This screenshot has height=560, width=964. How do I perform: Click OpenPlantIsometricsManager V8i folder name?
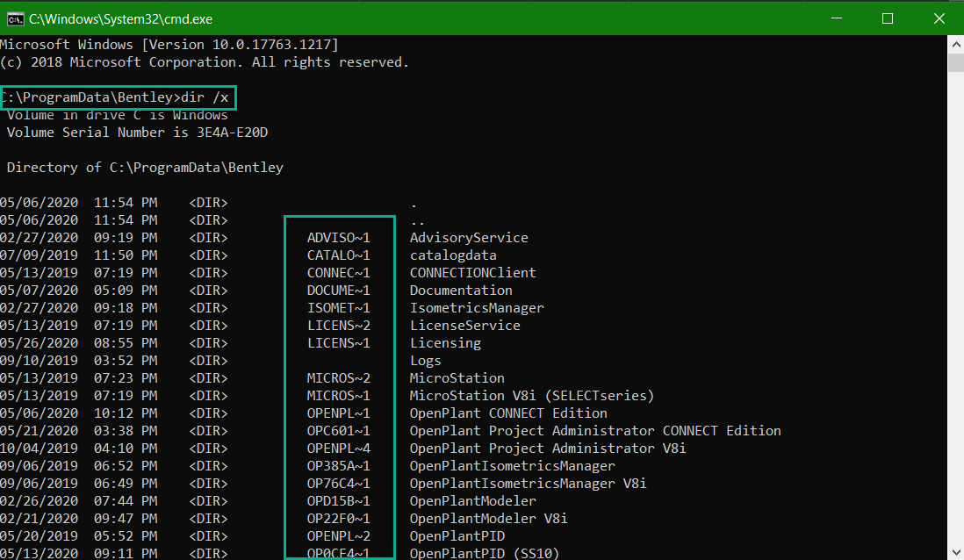(529, 483)
